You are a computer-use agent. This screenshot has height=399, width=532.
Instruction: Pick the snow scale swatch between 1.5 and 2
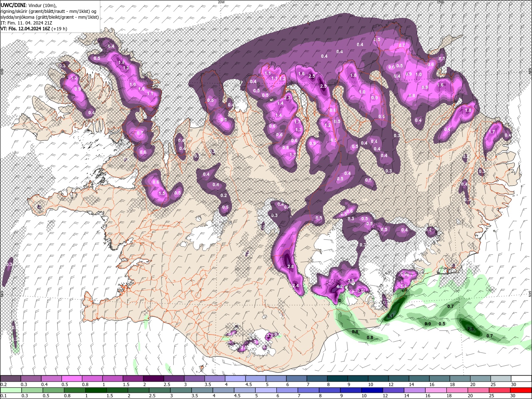point(133,379)
